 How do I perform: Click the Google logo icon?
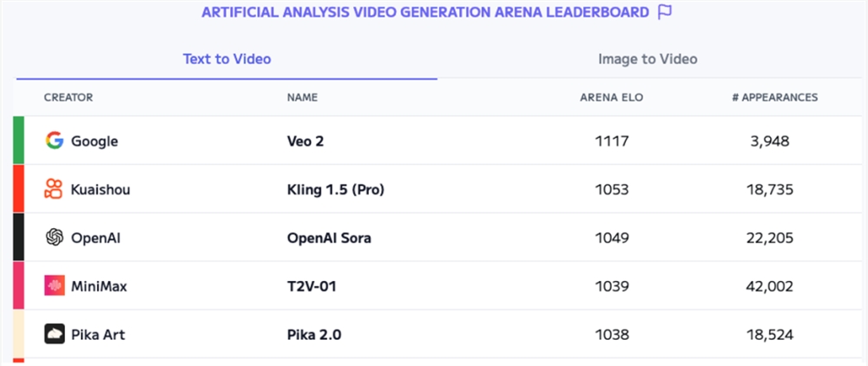pyautogui.click(x=55, y=141)
